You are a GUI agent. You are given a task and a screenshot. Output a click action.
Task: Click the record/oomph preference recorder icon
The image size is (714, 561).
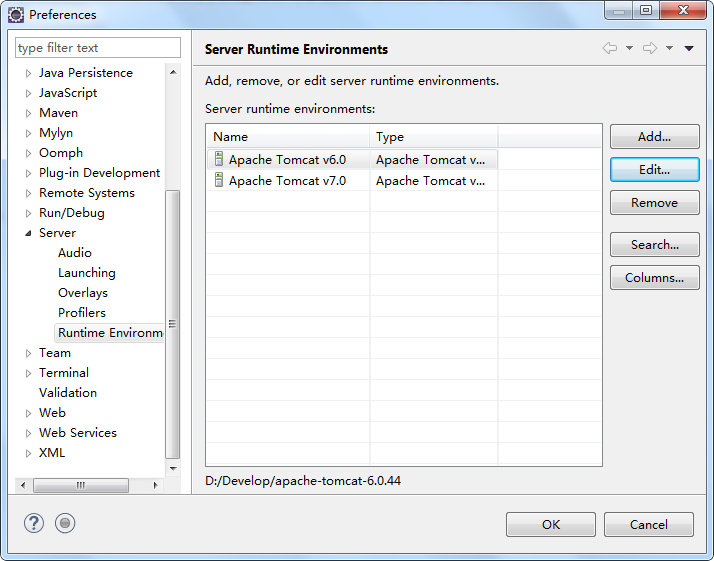pos(65,523)
